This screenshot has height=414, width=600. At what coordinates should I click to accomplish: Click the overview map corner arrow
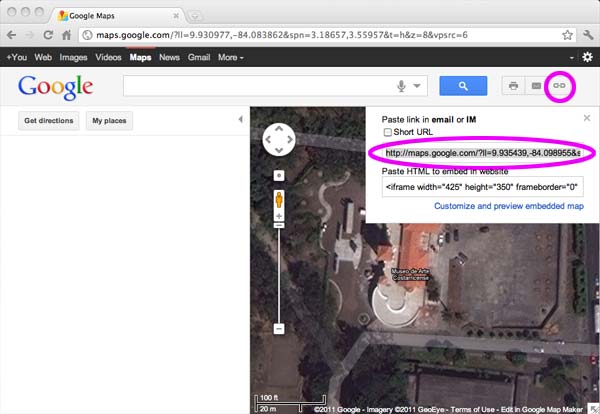click(593, 408)
